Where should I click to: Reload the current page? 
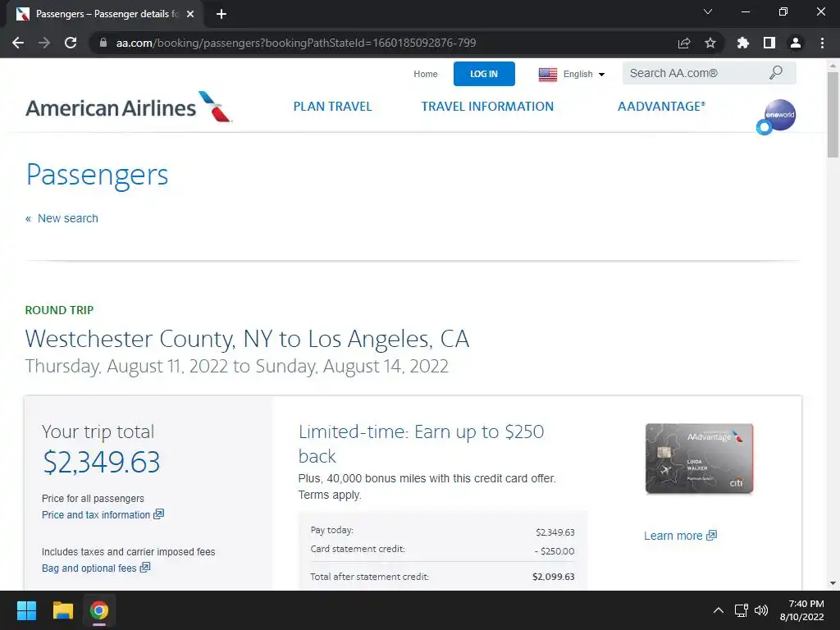pyautogui.click(x=71, y=43)
